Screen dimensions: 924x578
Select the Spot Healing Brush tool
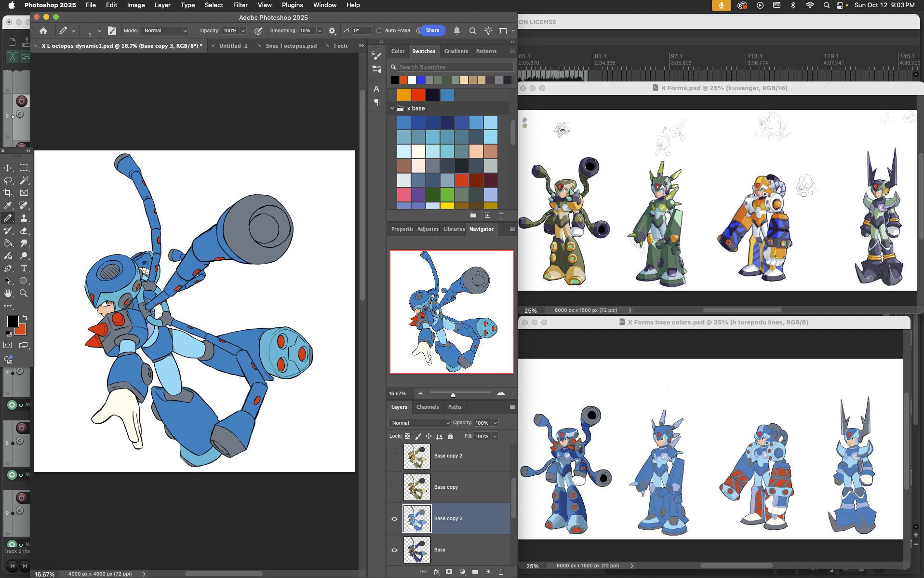[24, 205]
